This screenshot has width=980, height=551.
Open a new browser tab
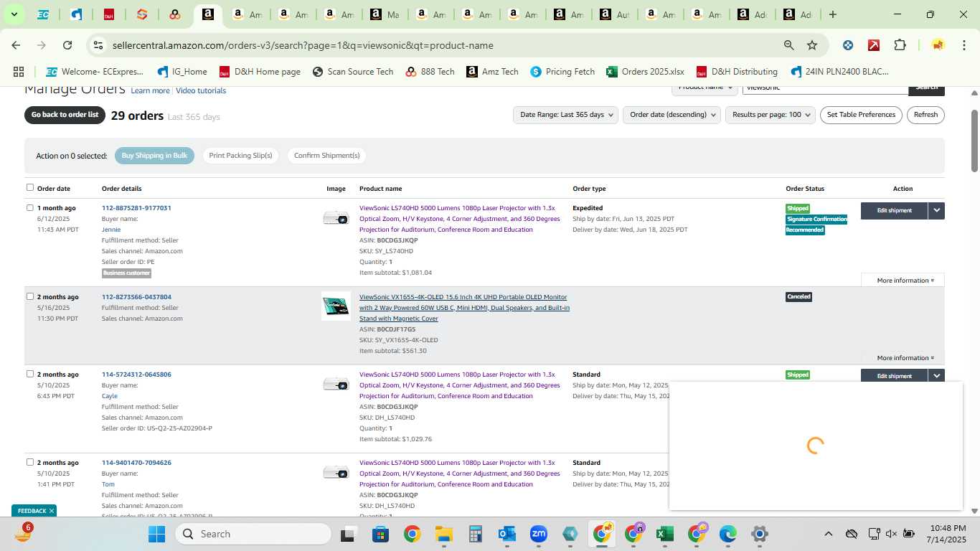pyautogui.click(x=832, y=14)
